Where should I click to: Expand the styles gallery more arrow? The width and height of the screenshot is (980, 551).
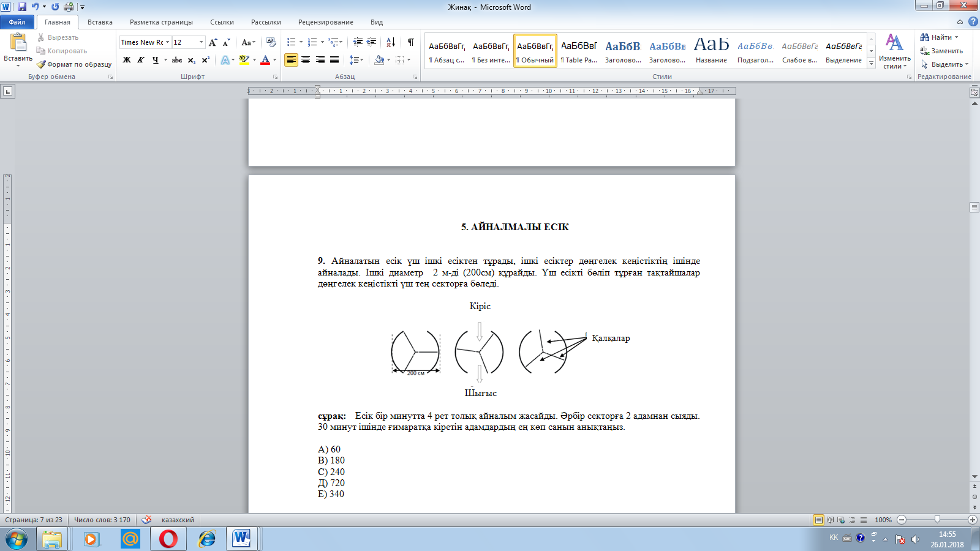pyautogui.click(x=872, y=64)
